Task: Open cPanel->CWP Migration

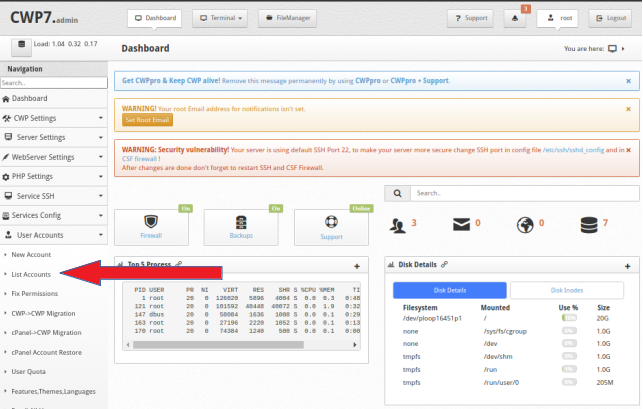Action: [46, 333]
